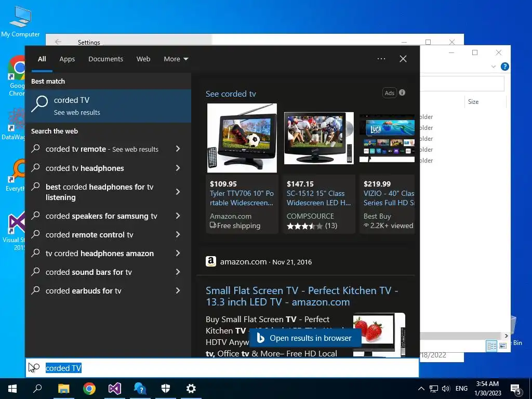The image size is (532, 399).
Task: Open Visual Studio from the taskbar
Action: (115, 389)
